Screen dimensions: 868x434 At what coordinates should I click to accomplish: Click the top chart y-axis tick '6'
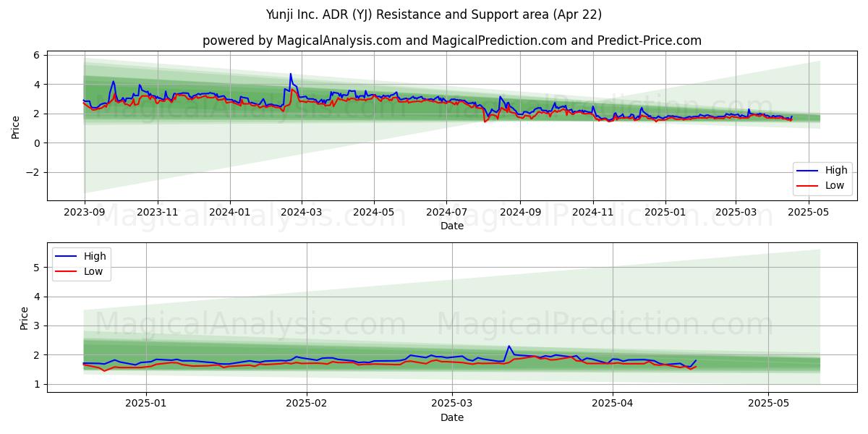click(38, 55)
